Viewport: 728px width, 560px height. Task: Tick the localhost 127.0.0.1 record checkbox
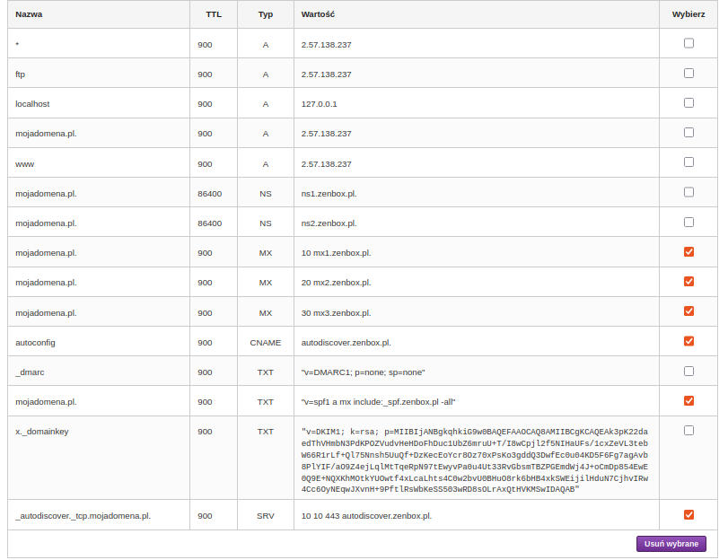coord(689,102)
